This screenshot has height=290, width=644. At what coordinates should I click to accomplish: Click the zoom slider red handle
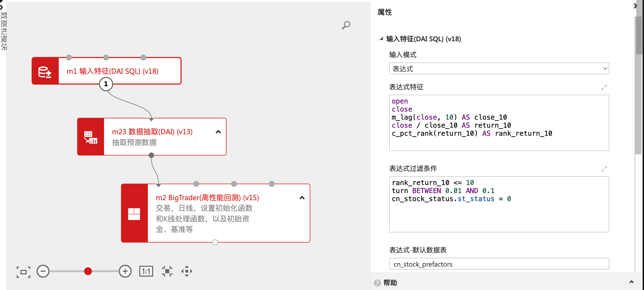[88, 271]
